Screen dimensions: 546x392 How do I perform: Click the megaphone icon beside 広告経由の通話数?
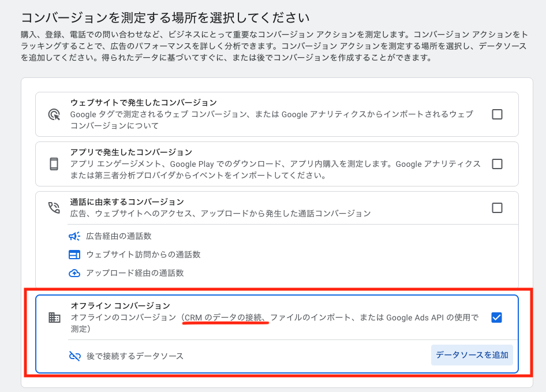pos(74,236)
